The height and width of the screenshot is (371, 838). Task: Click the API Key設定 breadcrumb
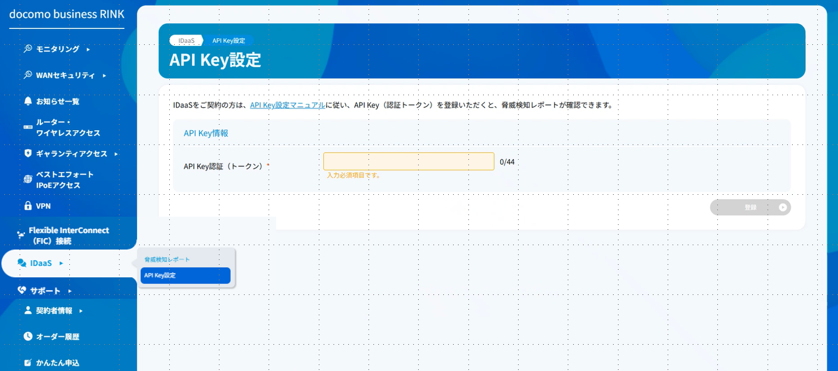click(x=229, y=40)
